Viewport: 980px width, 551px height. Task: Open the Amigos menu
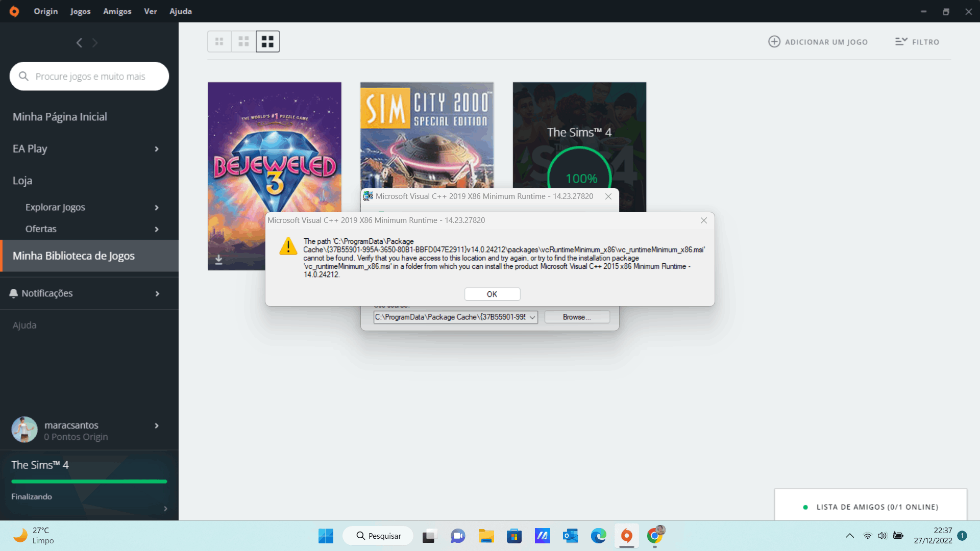[117, 11]
